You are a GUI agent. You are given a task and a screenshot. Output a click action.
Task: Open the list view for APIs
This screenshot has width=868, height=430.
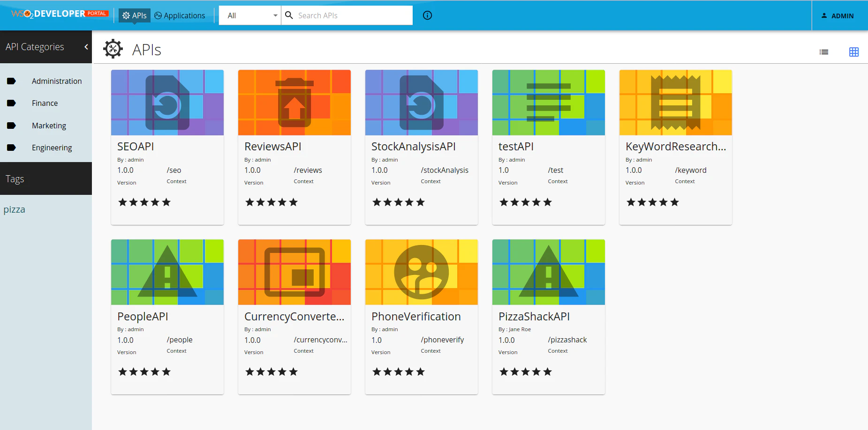824,52
